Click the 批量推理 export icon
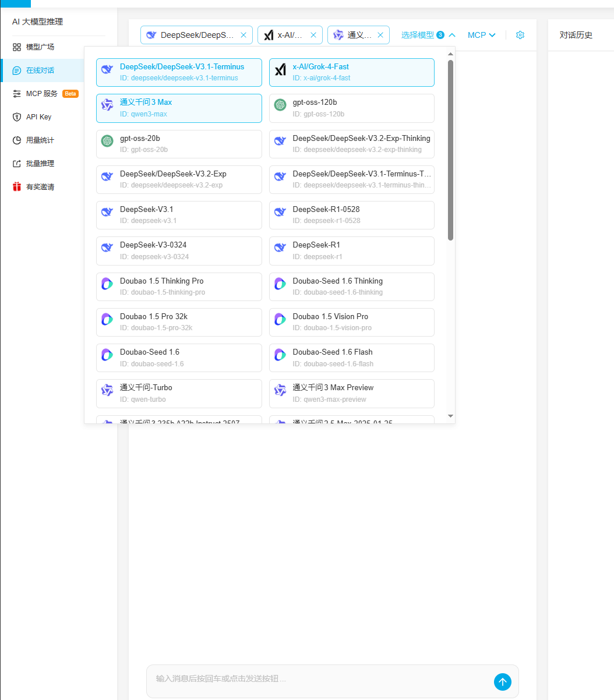614x700 pixels. tap(17, 164)
